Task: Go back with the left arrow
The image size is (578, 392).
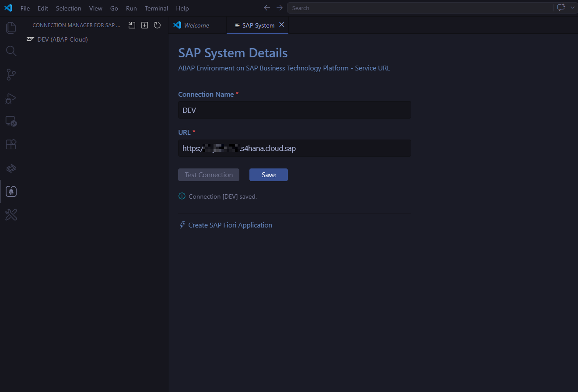Action: 267,8
